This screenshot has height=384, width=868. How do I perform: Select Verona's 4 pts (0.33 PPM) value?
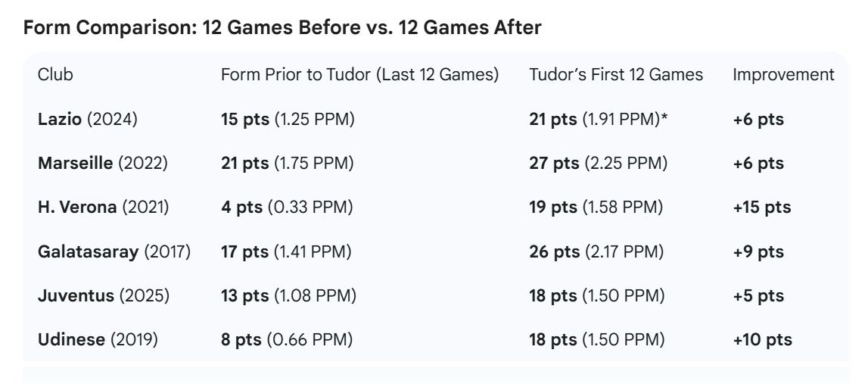pos(287,207)
